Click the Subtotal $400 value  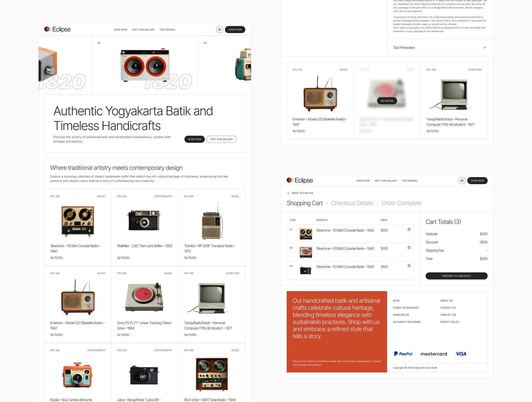(484, 234)
